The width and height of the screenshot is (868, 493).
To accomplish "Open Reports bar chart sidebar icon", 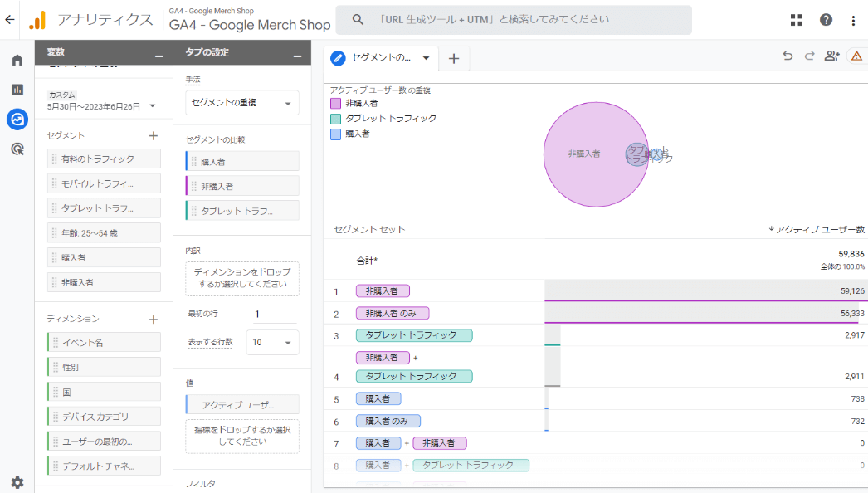I will coord(17,89).
